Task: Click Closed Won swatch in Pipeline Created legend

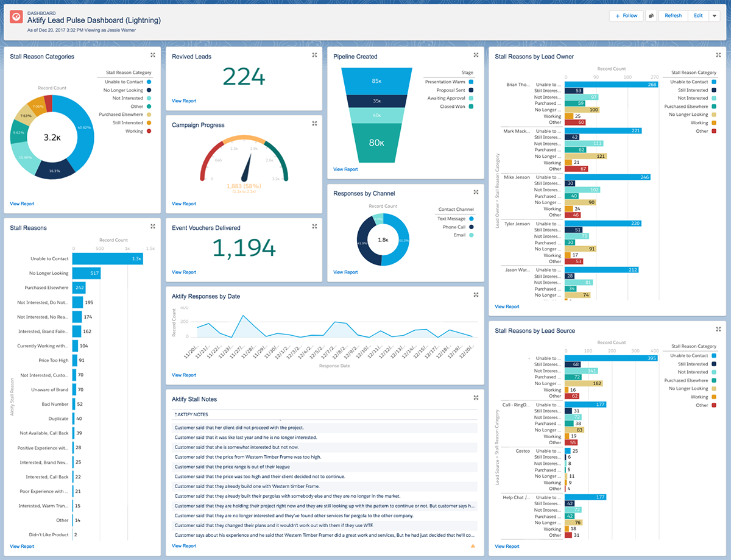Action: pos(471,107)
